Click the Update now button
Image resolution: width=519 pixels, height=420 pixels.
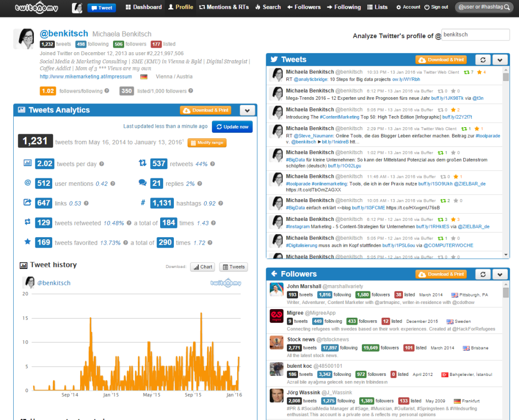pos(232,127)
